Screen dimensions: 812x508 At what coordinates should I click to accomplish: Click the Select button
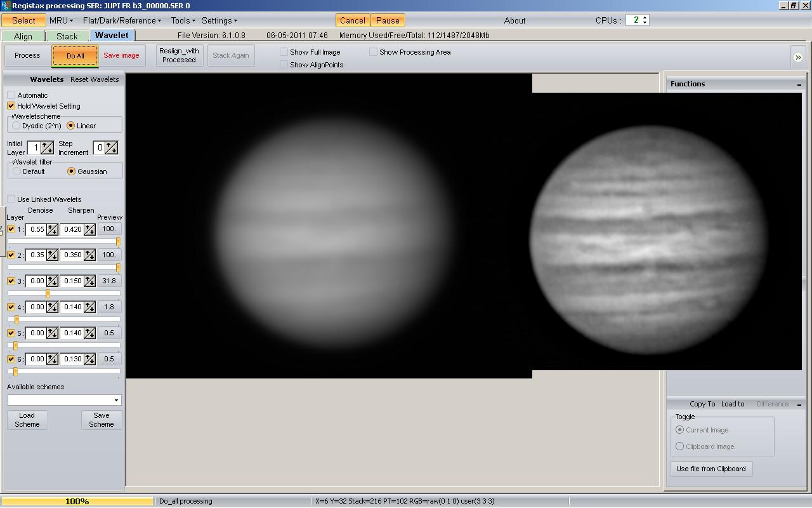pos(24,20)
